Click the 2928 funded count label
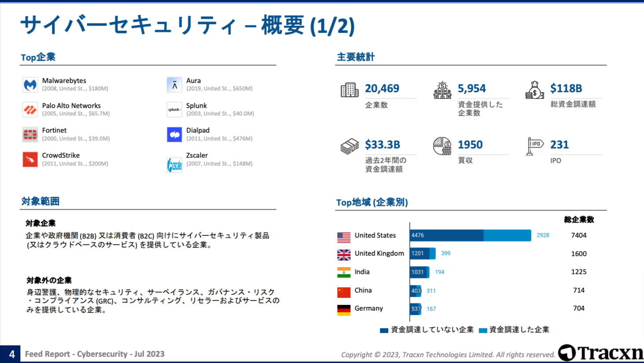Screen dimensions: 644x363 543,236
